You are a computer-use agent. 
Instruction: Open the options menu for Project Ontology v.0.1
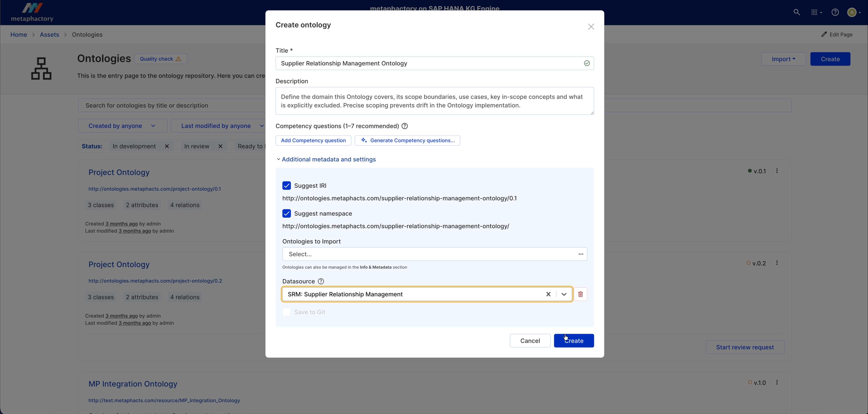tap(777, 171)
